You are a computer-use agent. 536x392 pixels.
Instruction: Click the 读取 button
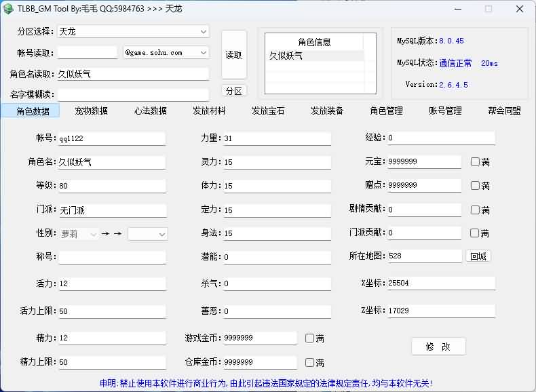(234, 55)
